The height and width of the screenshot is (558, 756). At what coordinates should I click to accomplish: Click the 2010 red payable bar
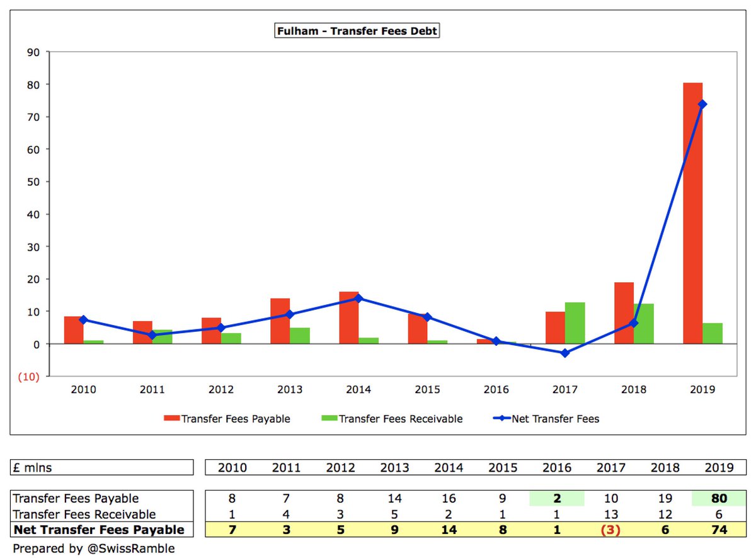pos(74,331)
